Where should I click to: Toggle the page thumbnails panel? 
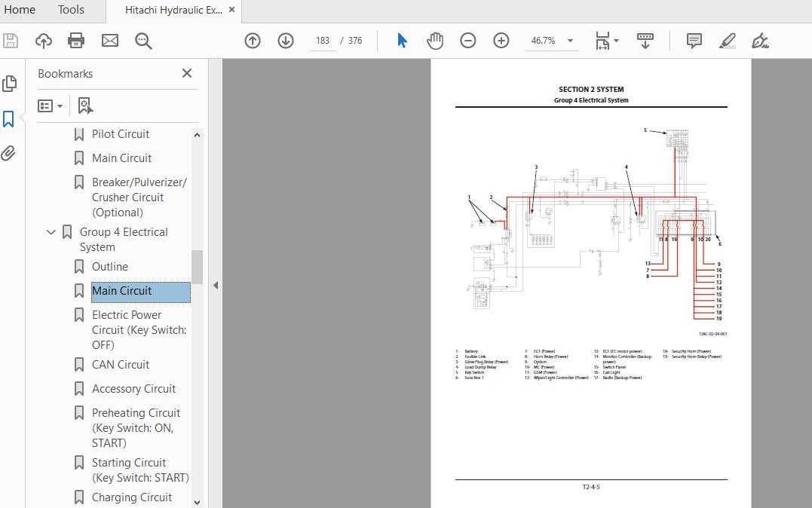(9, 83)
